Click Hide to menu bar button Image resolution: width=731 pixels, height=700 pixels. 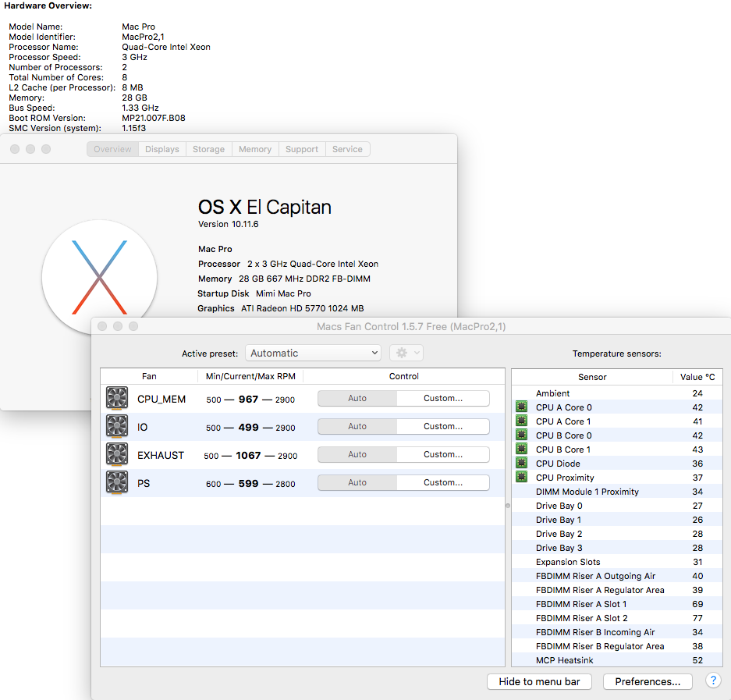tap(539, 681)
